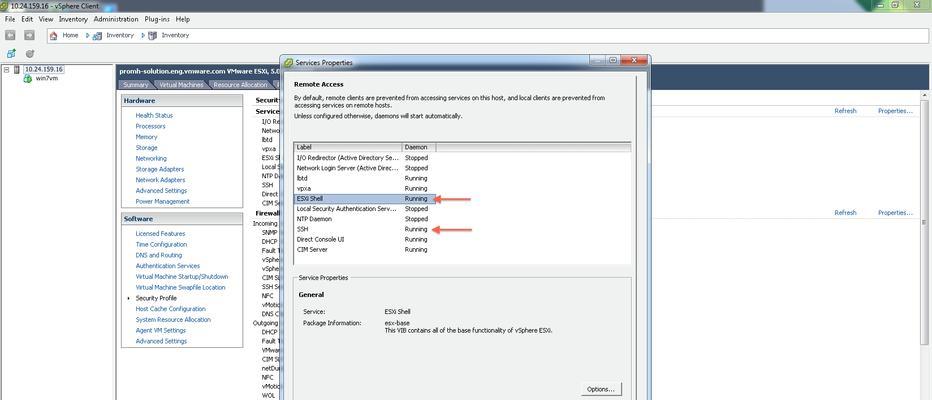Open Virtual Machine Startup/Shutdown
This screenshot has height=400, width=932.
tap(181, 276)
